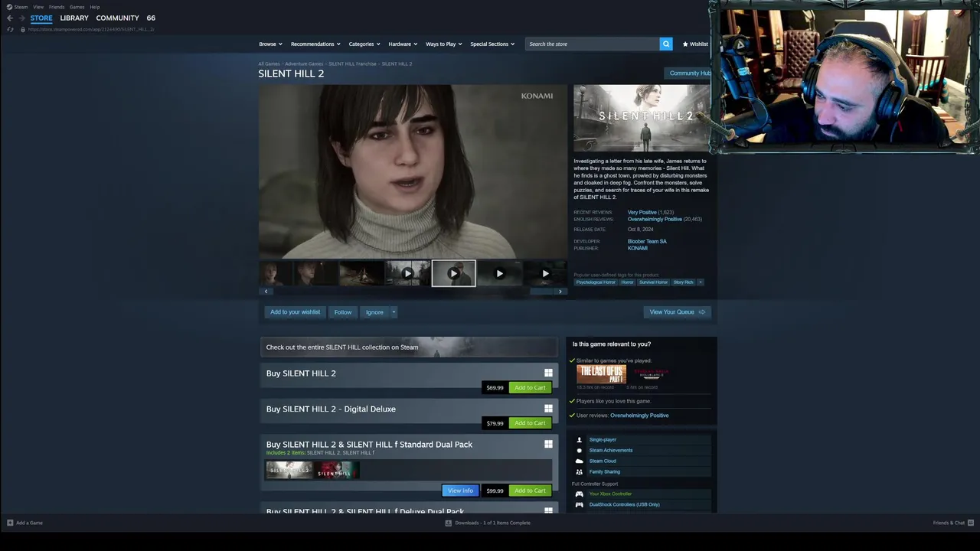Play the last trailer thumbnail in strip
The height and width of the screenshot is (551, 980).
[545, 273]
